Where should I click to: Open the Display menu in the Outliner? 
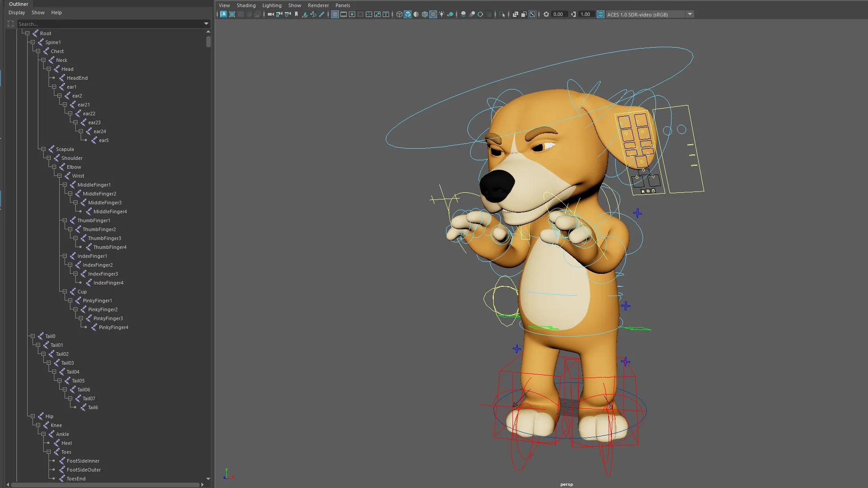[16, 12]
